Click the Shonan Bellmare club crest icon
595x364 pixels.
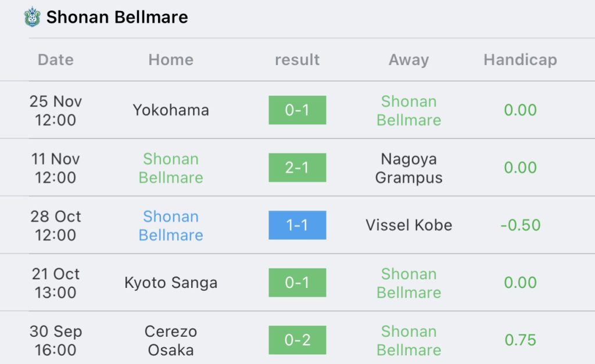point(33,17)
